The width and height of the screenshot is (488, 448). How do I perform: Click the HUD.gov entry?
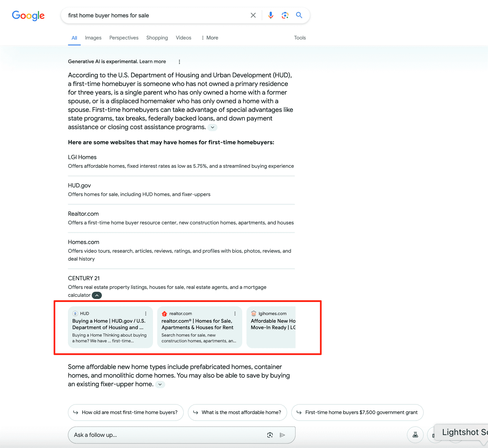(x=79, y=186)
